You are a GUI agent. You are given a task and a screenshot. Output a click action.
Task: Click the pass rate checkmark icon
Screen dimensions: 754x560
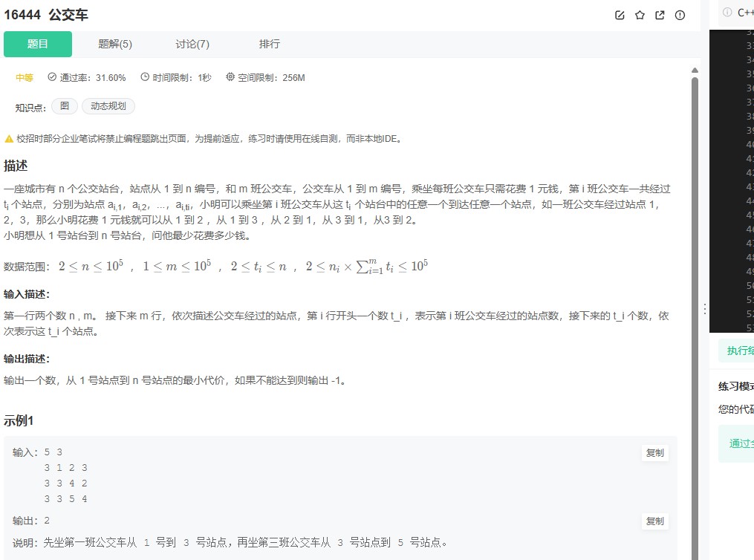(52, 77)
